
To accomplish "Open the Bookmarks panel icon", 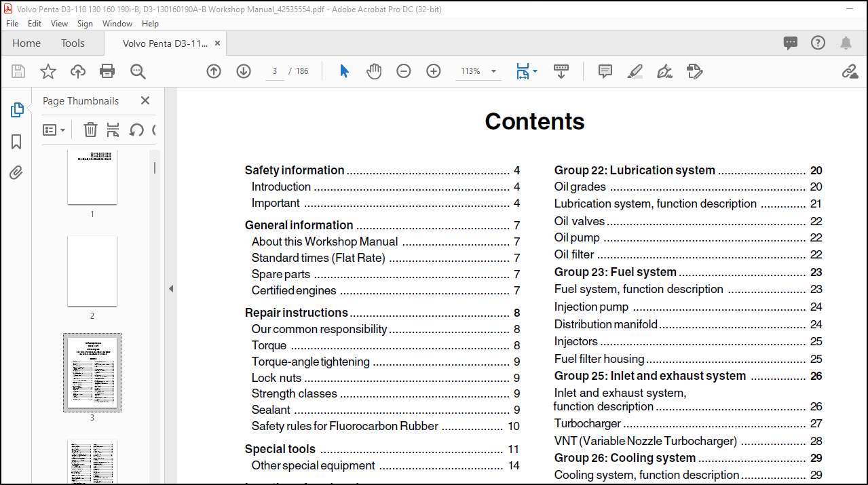I will [x=17, y=141].
